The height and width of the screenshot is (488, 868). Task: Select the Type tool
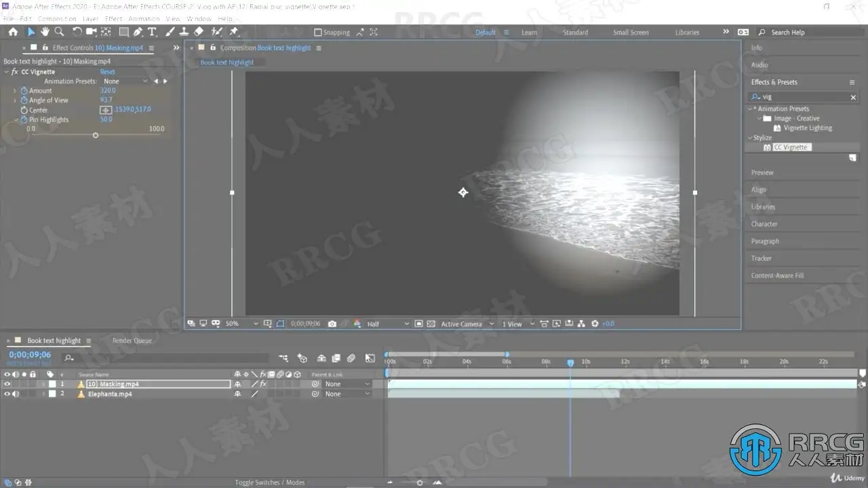(152, 32)
